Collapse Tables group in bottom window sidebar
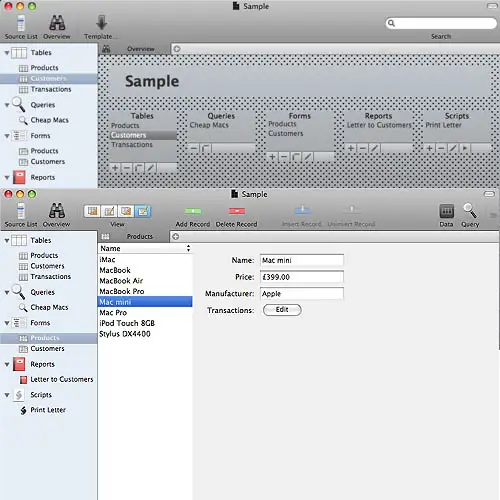The height and width of the screenshot is (500, 500). (x=7, y=240)
